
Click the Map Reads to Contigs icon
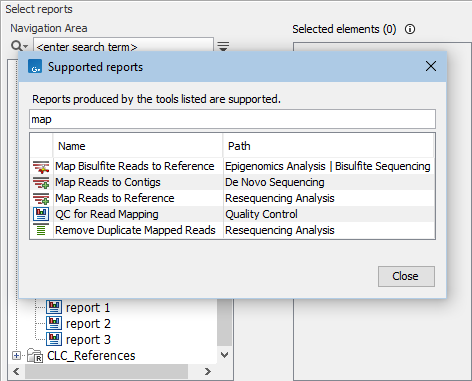[41, 182]
